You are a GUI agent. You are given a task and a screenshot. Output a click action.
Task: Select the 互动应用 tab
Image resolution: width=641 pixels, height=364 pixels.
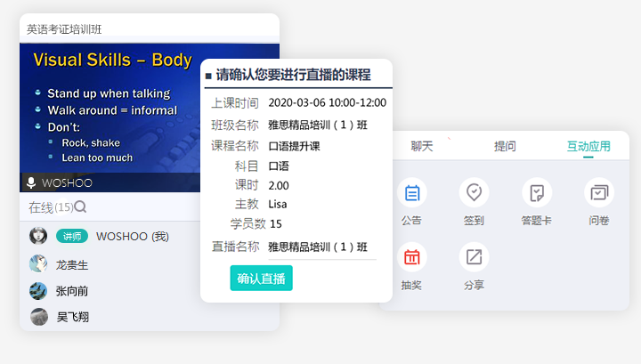[588, 146]
